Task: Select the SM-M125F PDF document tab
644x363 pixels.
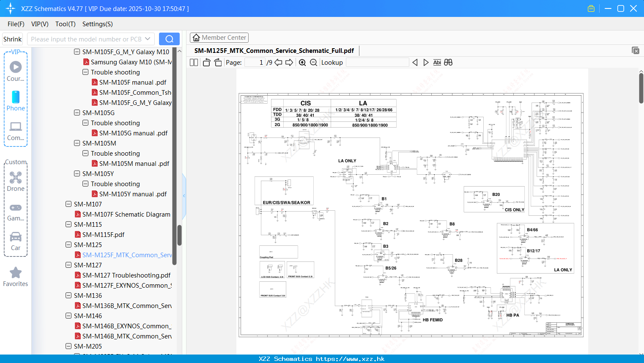Action: point(274,51)
